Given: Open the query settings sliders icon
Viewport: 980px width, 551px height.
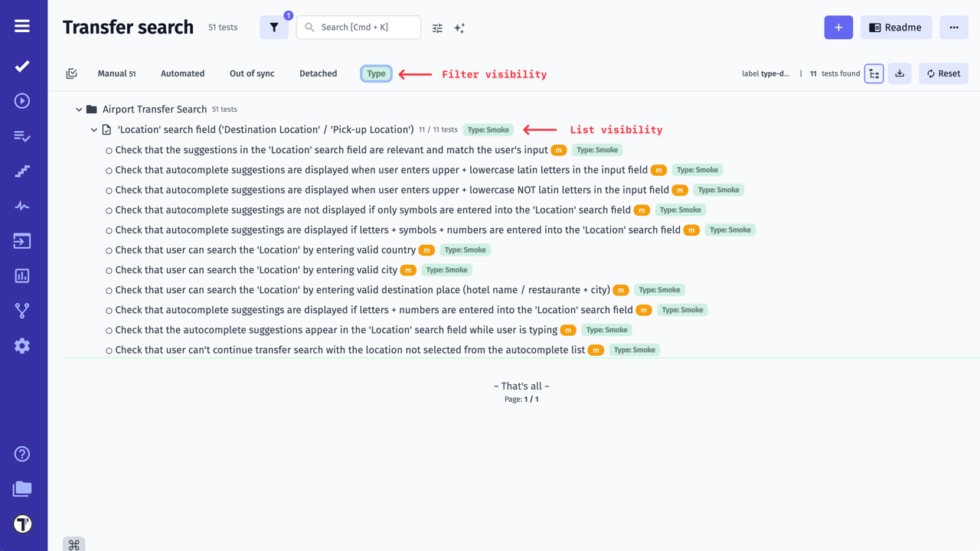Looking at the screenshot, I should 437,28.
